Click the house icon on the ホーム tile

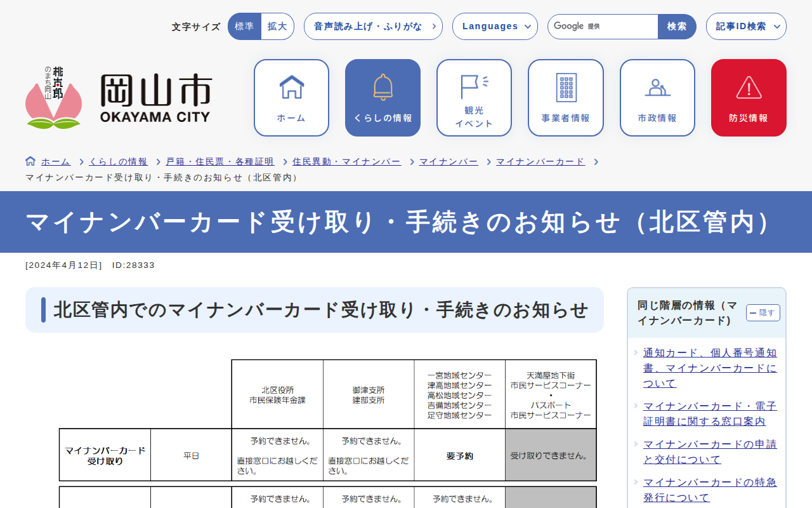(x=291, y=87)
